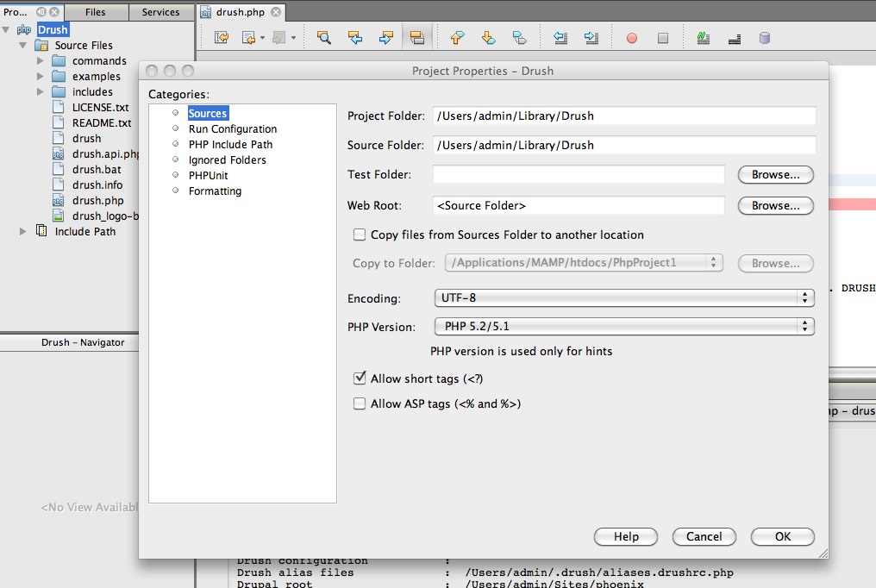The image size is (876, 588).
Task: Click the Toggle Bookmark toolbar icon
Action: click(x=520, y=37)
